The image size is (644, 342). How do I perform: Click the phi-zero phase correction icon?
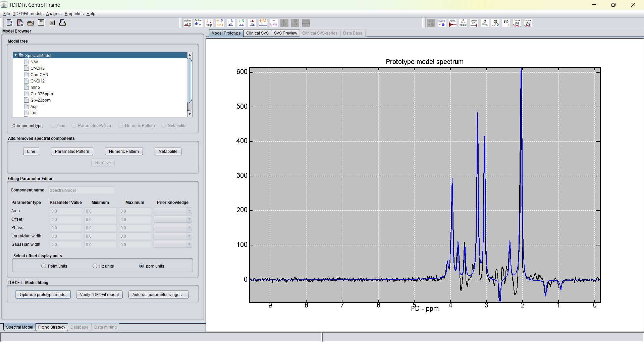click(x=495, y=23)
